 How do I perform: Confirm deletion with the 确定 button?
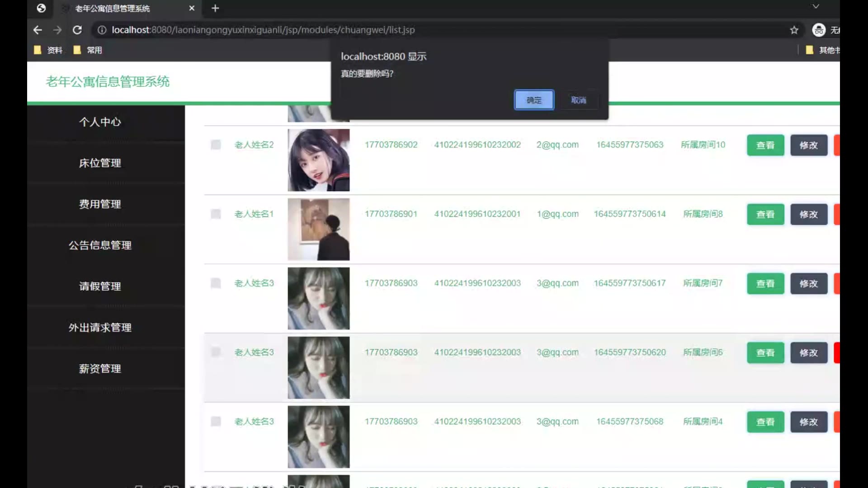coord(534,100)
